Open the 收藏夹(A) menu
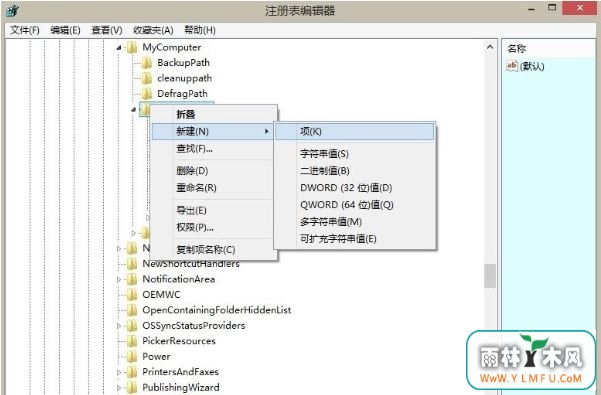This screenshot has width=601, height=395. 153,30
